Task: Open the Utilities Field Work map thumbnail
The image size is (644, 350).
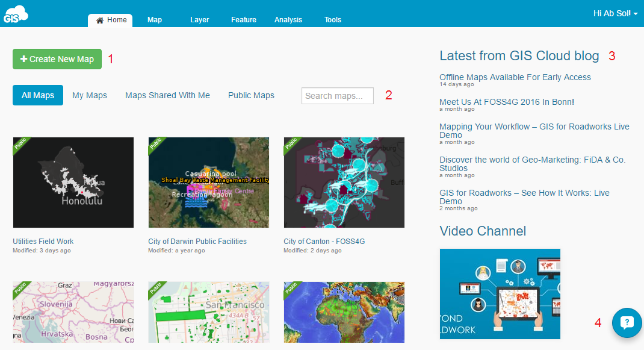Action: pyautogui.click(x=73, y=183)
